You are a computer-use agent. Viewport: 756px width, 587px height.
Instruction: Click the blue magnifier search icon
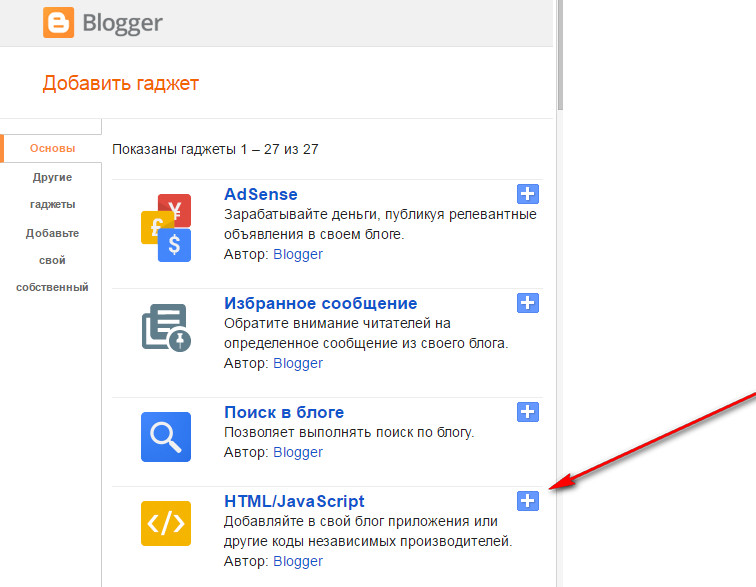click(166, 437)
